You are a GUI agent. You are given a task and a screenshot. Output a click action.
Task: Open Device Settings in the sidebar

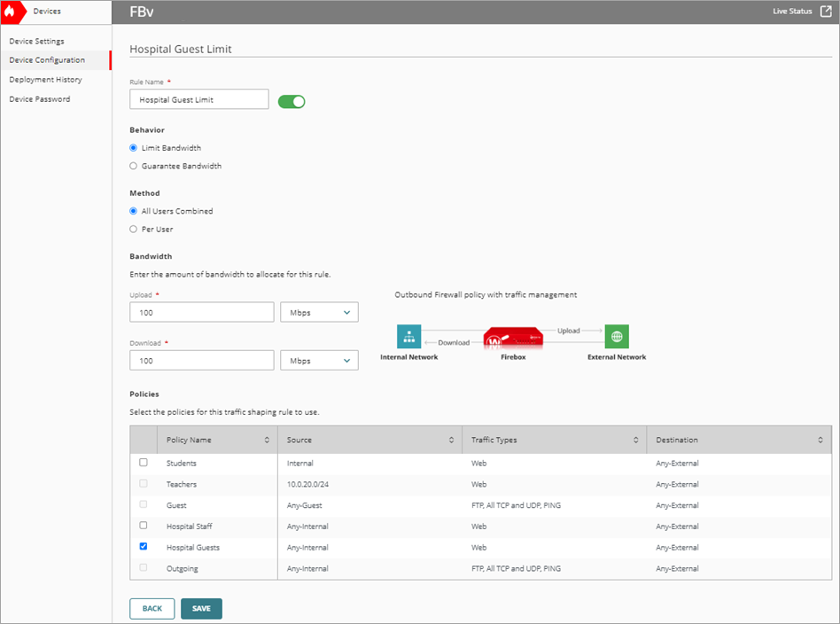(x=36, y=41)
